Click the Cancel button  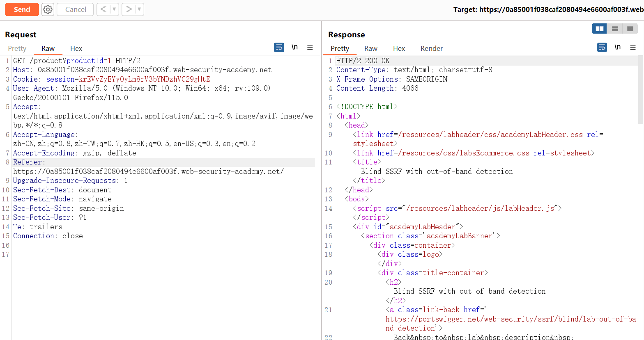pyautogui.click(x=76, y=9)
